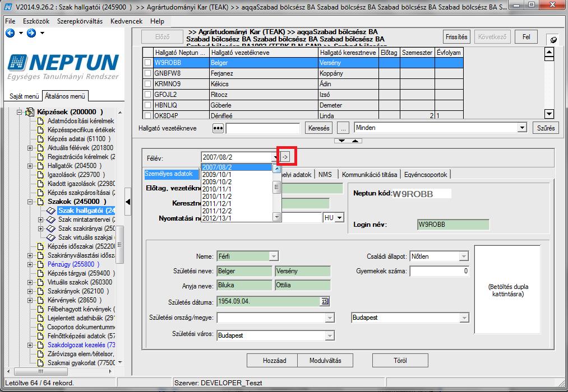Click the Keresés button
The width and height of the screenshot is (568, 392).
[x=319, y=128]
